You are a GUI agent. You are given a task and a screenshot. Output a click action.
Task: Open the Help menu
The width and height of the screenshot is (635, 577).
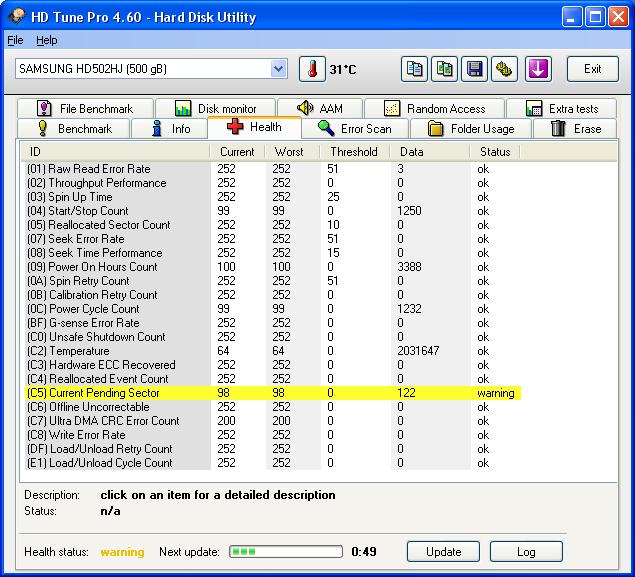point(47,40)
